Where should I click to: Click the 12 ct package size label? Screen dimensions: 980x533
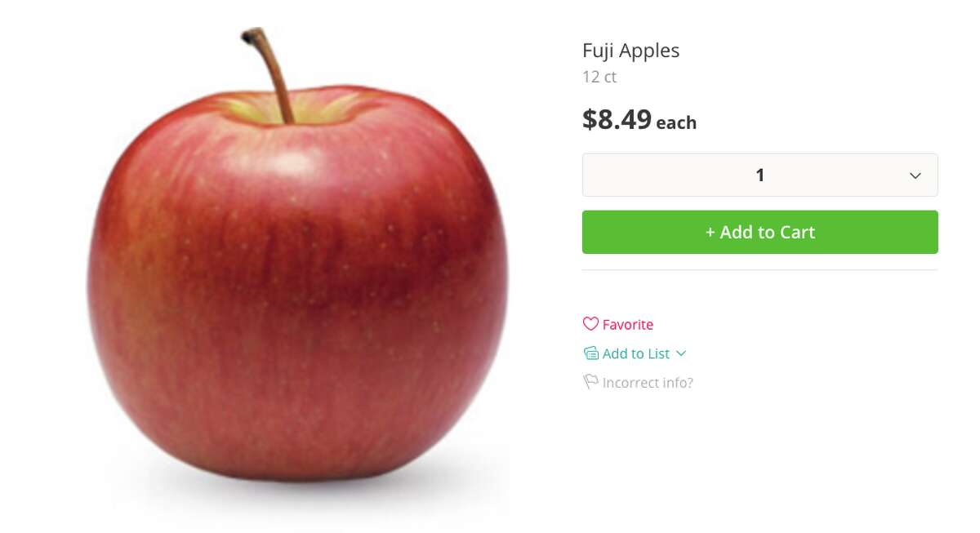click(x=599, y=77)
